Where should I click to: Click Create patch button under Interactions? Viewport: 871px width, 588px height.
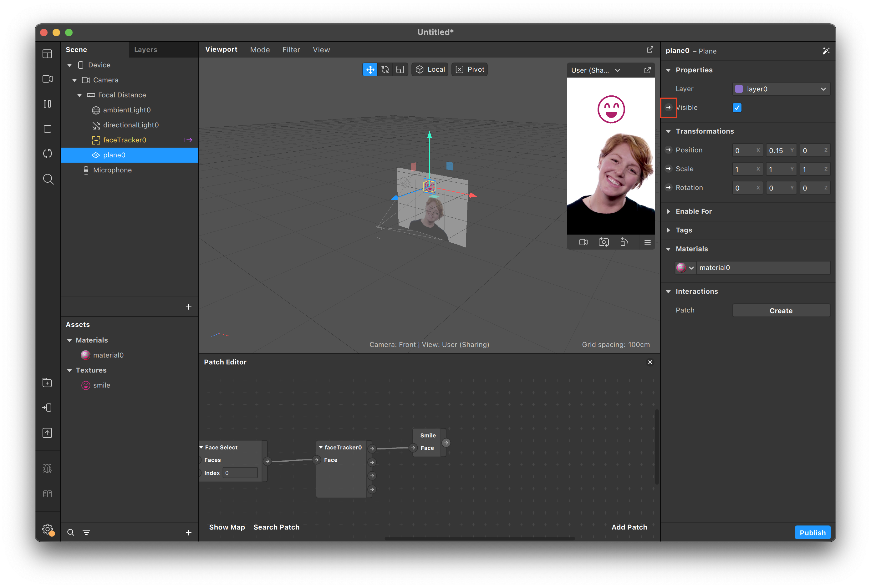point(781,310)
